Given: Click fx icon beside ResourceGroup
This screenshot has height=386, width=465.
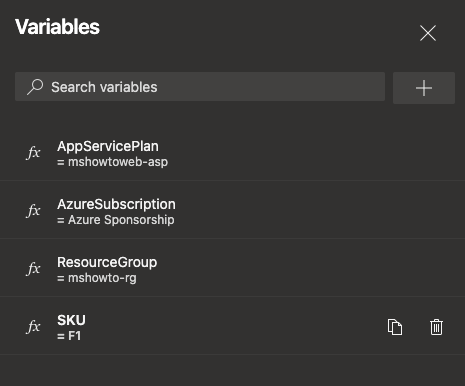Looking at the screenshot, I should pos(33,269).
